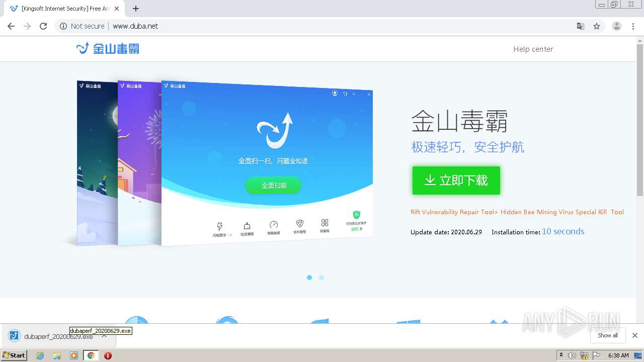The width and height of the screenshot is (644, 362).
Task: Translate this page using the translate icon
Action: coord(581,26)
